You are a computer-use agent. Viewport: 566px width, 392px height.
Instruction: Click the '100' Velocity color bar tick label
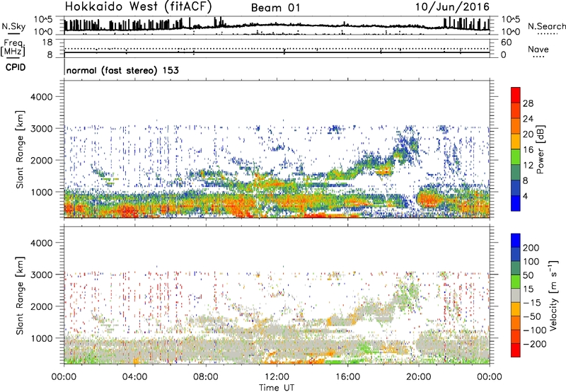click(531, 262)
